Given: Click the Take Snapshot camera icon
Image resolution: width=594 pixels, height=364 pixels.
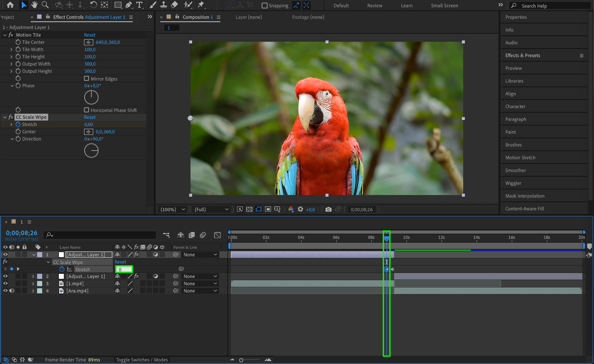Looking at the screenshot, I should [328, 209].
